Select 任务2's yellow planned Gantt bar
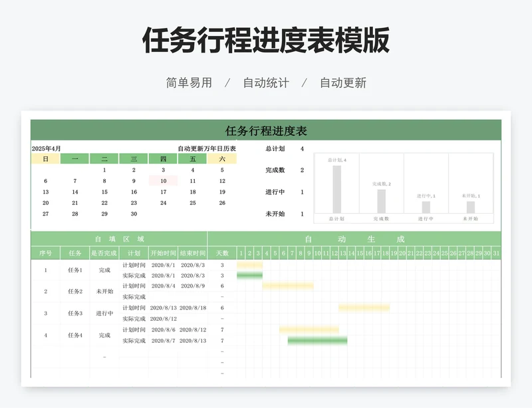Viewport: 532px width, 408px height. coord(288,286)
